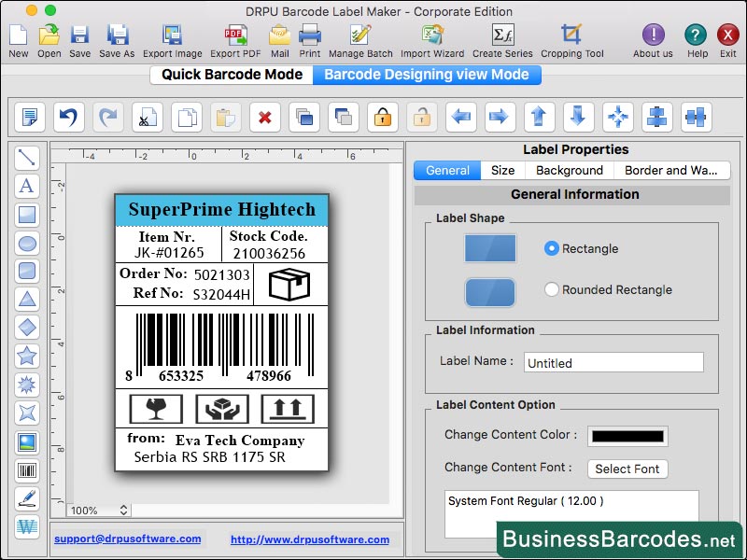Change the content color swatch

(627, 436)
